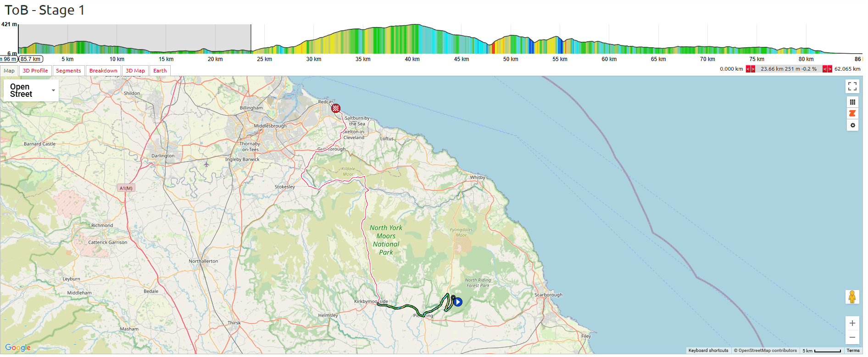Click the 5 km map scale control
Image resolution: width=868 pixels, height=357 pixels.
pyautogui.click(x=821, y=351)
